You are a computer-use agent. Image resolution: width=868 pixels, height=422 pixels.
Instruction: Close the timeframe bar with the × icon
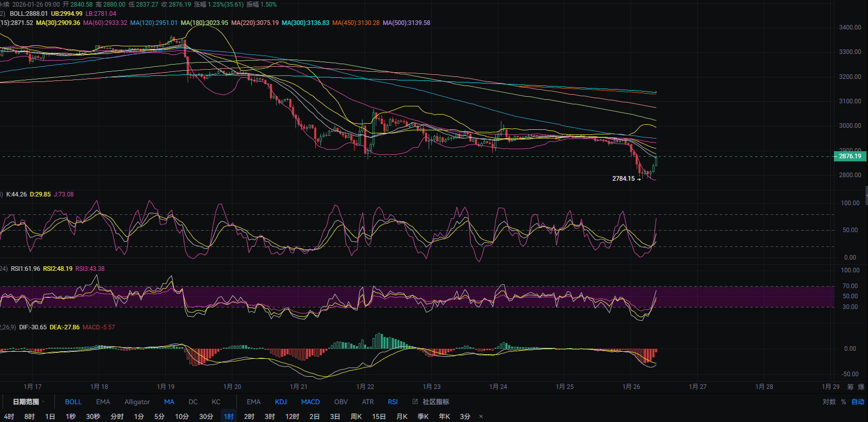pyautogui.click(x=481, y=416)
